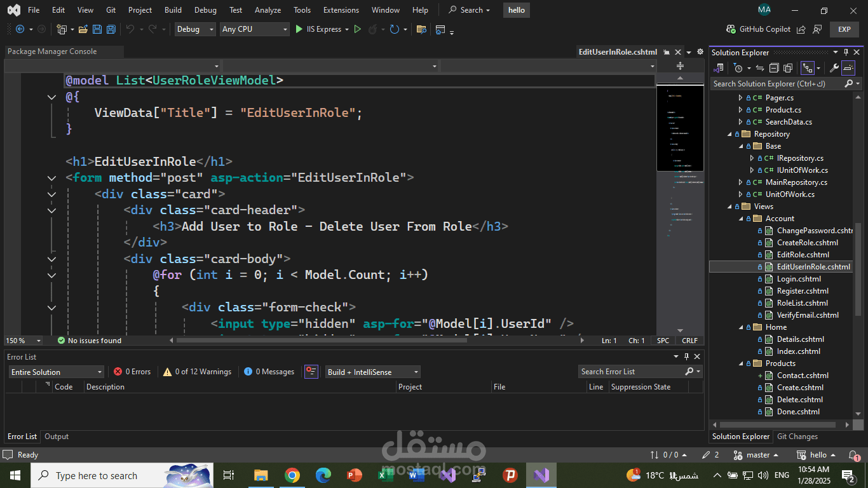Click the Hot Reload flame icon

373,29
